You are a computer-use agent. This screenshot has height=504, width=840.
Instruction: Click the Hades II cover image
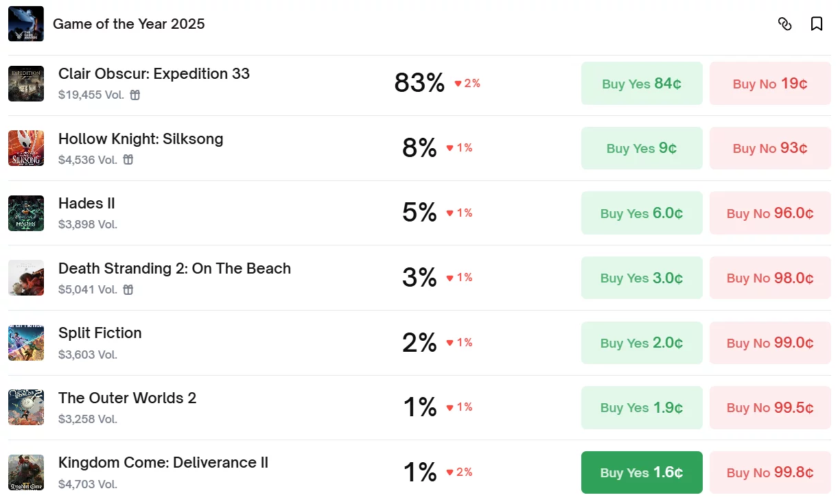[x=26, y=213]
